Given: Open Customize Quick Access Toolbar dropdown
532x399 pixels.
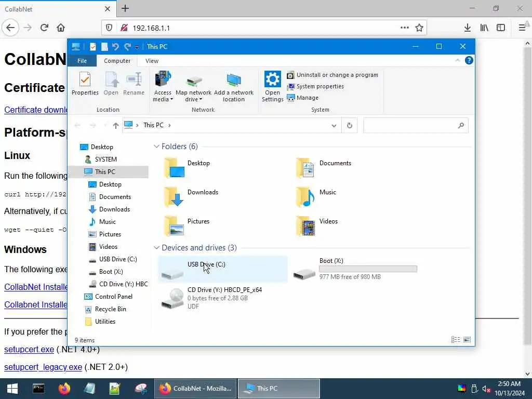Looking at the screenshot, I should pos(137,47).
